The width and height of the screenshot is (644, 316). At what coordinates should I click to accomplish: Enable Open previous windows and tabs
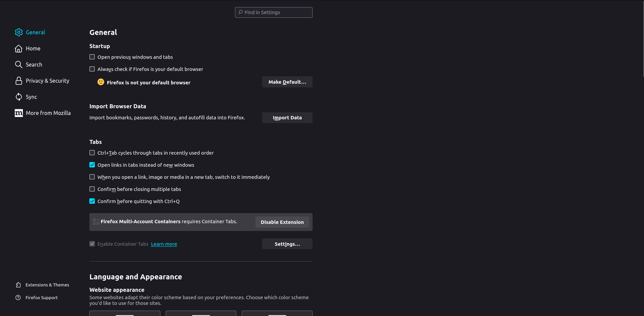click(92, 57)
